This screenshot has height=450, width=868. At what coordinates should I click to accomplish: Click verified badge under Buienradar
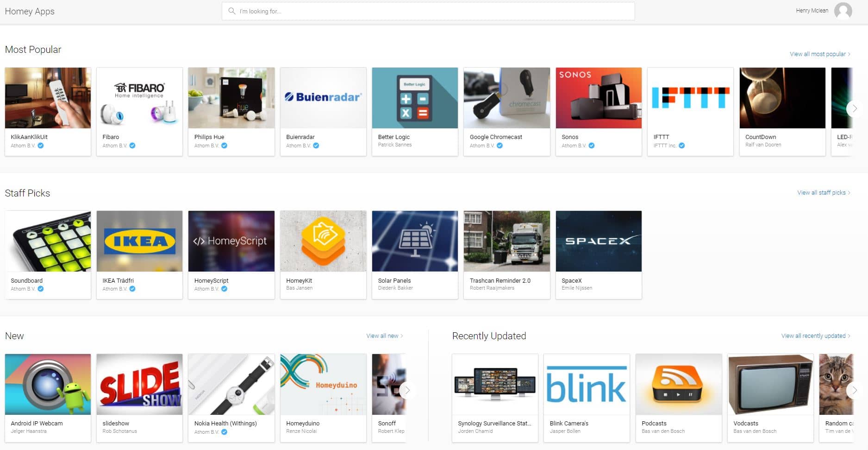point(316,146)
